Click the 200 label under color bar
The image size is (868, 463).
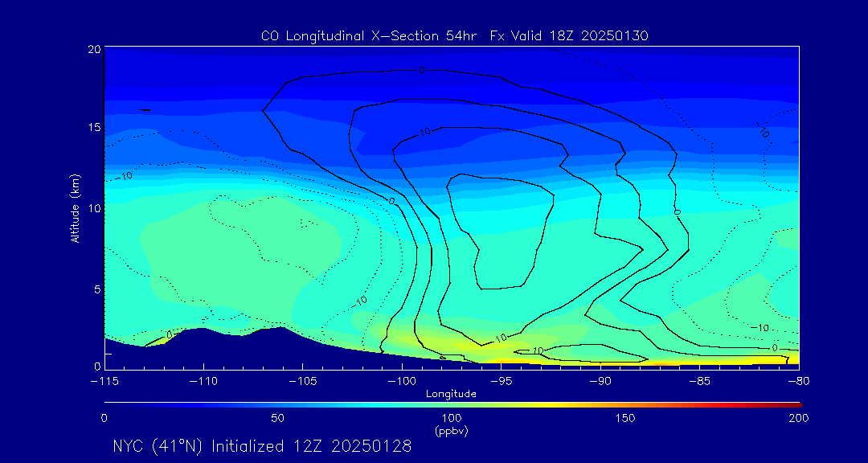pyautogui.click(x=800, y=418)
